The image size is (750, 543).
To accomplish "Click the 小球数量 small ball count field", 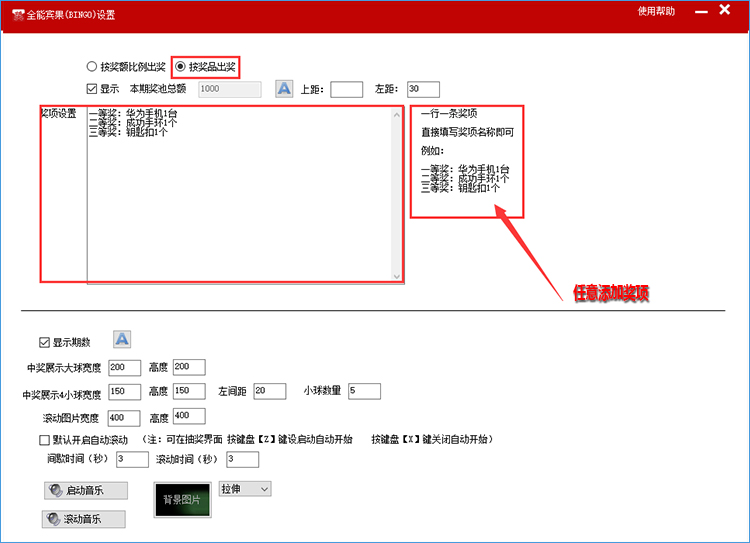I will (x=364, y=391).
